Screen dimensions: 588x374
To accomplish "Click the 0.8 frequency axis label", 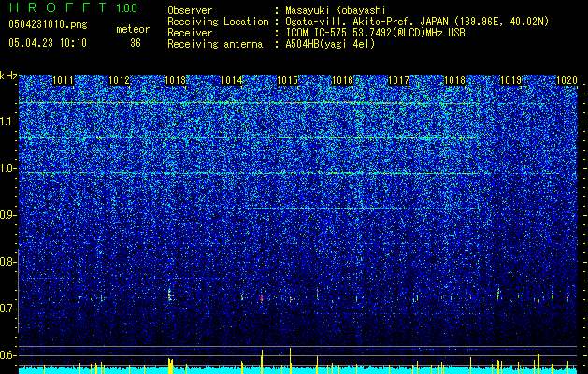I will coord(7,262).
